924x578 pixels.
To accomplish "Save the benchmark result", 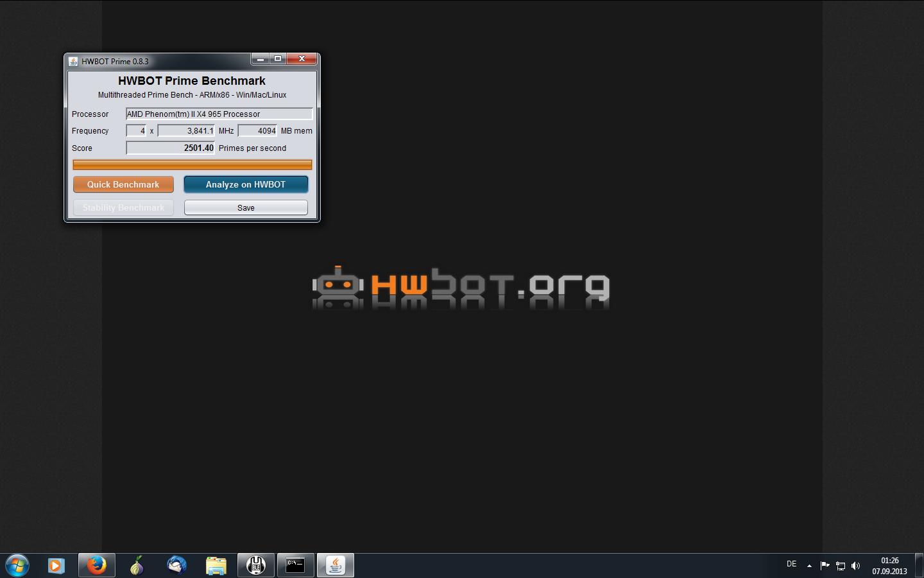I will (246, 207).
